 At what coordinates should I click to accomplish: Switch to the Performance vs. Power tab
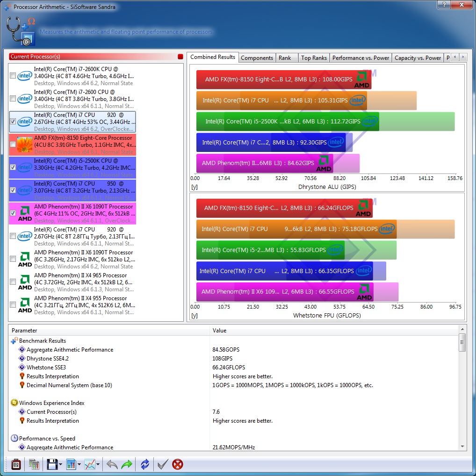coord(361,58)
